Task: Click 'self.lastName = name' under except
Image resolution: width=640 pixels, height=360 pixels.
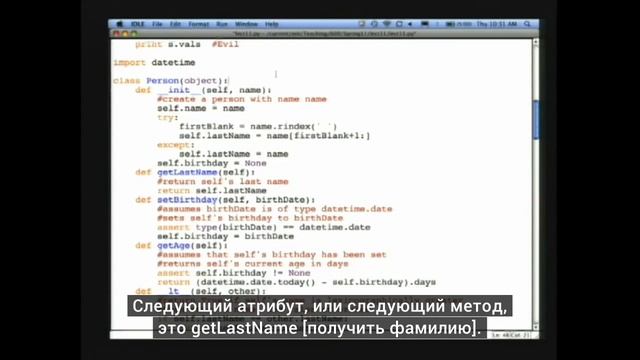Action: coord(233,154)
